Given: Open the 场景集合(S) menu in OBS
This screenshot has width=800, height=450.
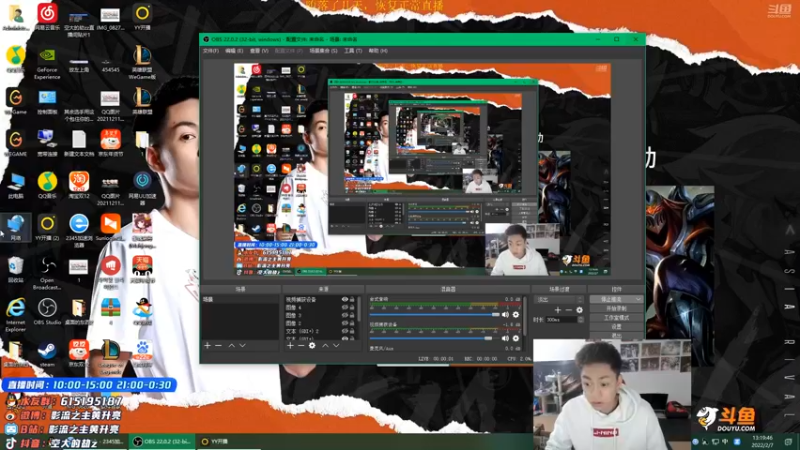Looking at the screenshot, I should point(323,51).
